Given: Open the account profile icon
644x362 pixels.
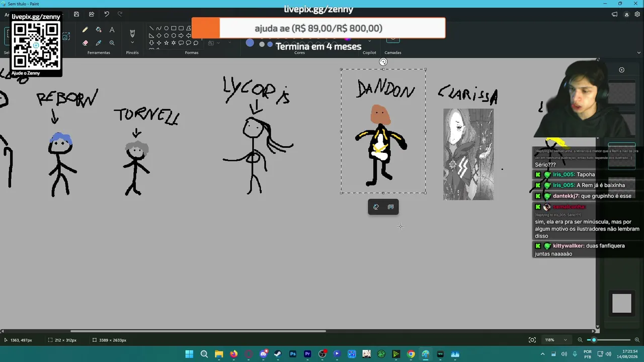Looking at the screenshot, I should pyautogui.click(x=626, y=15).
